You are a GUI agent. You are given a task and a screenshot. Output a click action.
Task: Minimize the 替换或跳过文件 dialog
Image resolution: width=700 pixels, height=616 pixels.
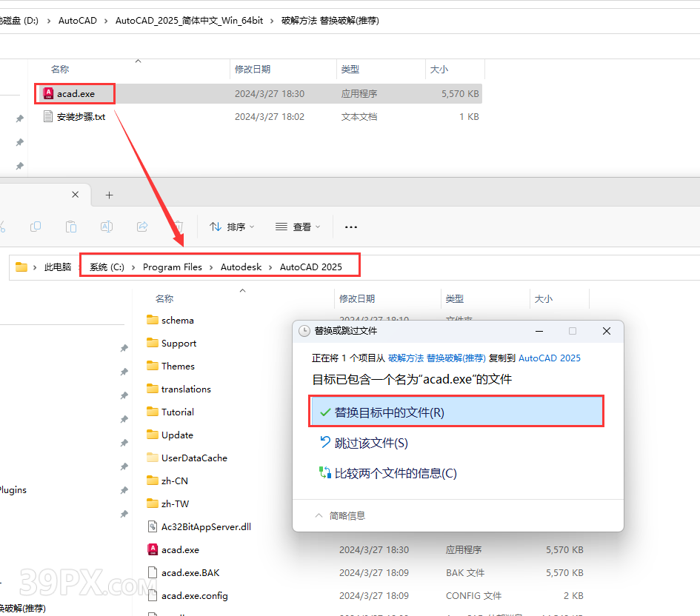tap(539, 331)
